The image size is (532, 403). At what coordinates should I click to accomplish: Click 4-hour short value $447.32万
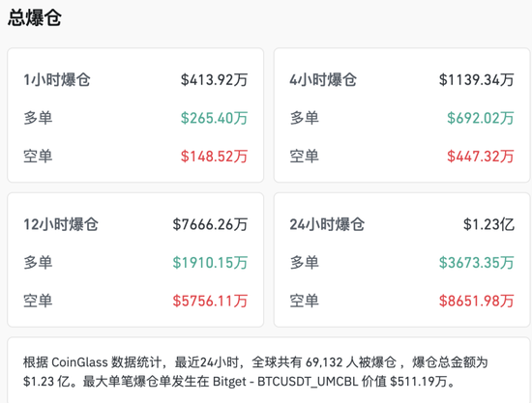481,157
